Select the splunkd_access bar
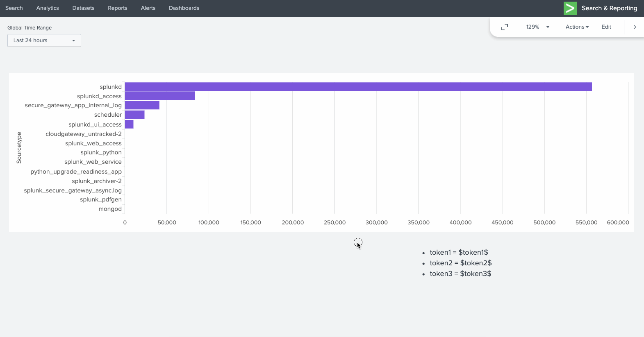Viewport: 644px width, 337px height. pyautogui.click(x=160, y=96)
